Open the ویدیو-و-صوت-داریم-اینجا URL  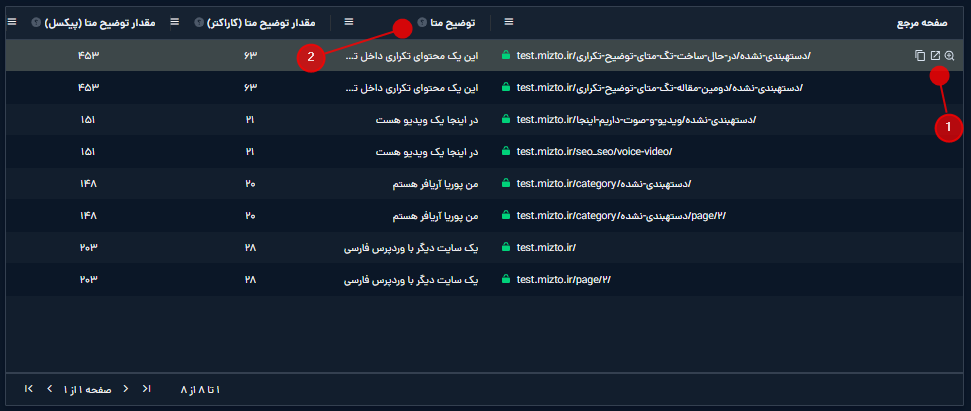pyautogui.click(x=637, y=120)
